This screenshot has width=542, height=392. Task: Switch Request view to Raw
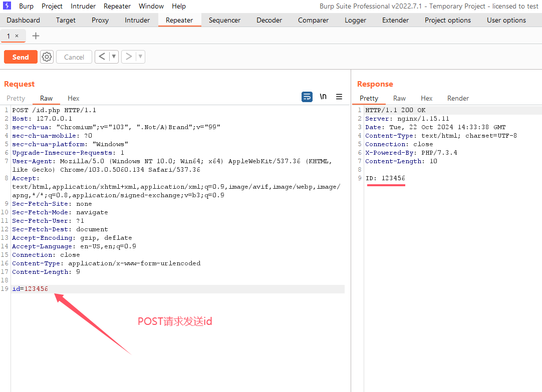[46, 98]
